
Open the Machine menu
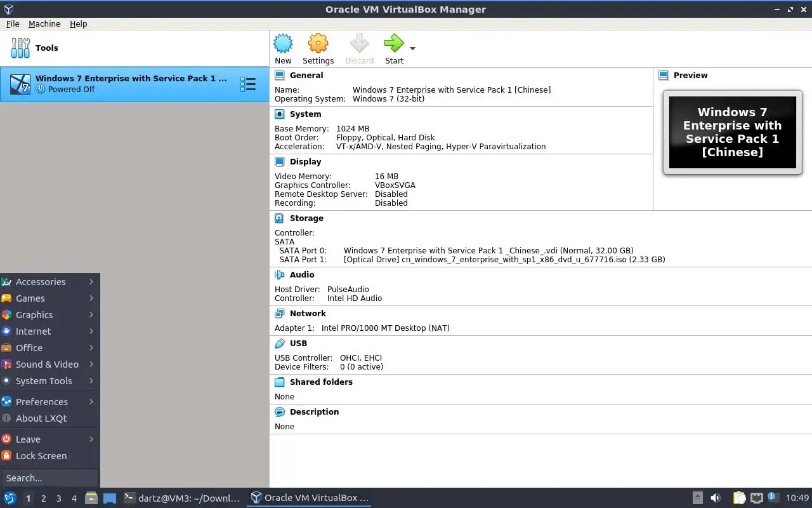pos(44,23)
